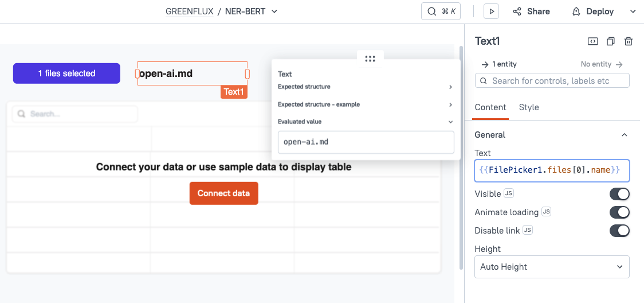Click the code binding icon beside Text1
The height and width of the screenshot is (303, 644).
click(x=593, y=41)
